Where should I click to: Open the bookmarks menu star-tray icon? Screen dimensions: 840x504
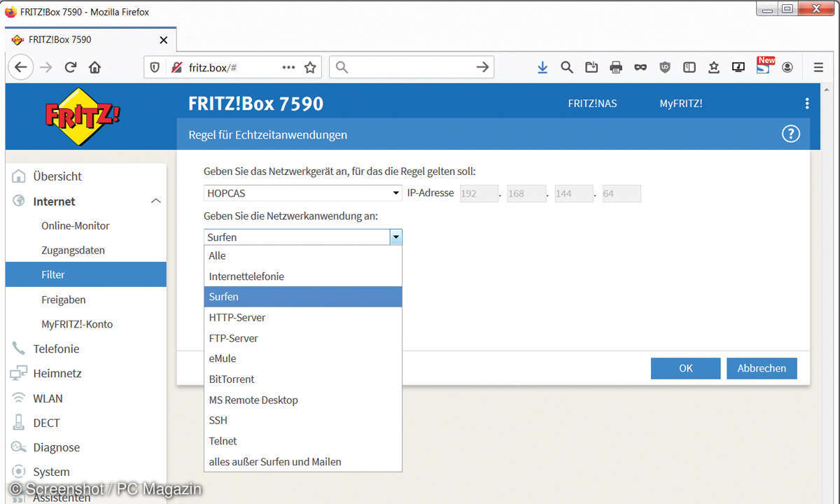(x=714, y=67)
